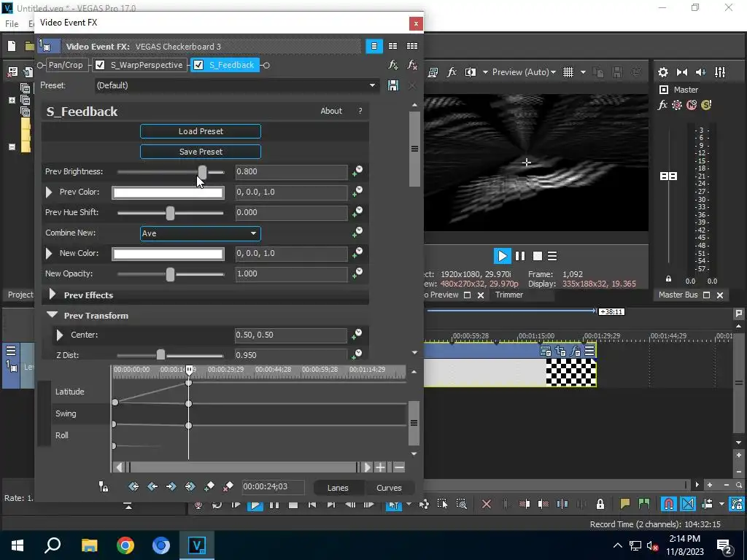This screenshot has height=560, width=747.
Task: Expand the Center parameter
Action: tap(60, 335)
